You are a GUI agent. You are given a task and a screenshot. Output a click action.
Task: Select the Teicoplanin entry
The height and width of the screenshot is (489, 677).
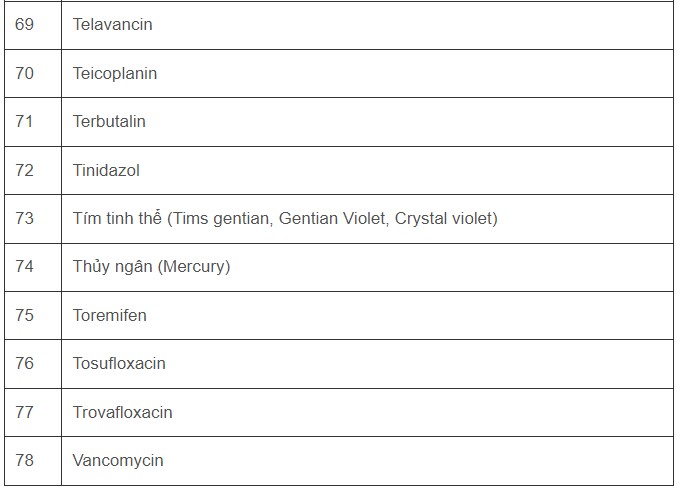point(115,73)
